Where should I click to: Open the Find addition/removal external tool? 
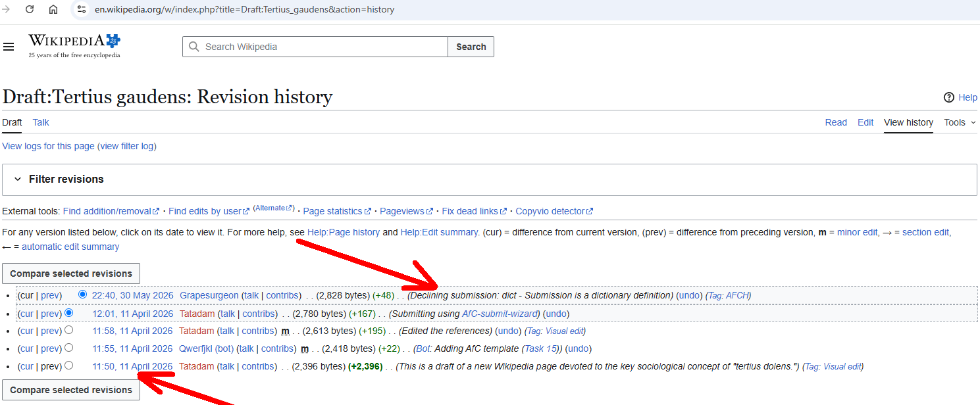(x=111, y=211)
